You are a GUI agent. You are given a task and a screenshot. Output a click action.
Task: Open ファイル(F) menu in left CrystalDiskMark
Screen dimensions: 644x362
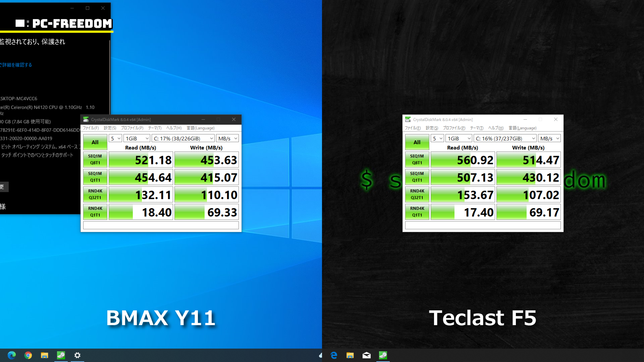(91, 128)
